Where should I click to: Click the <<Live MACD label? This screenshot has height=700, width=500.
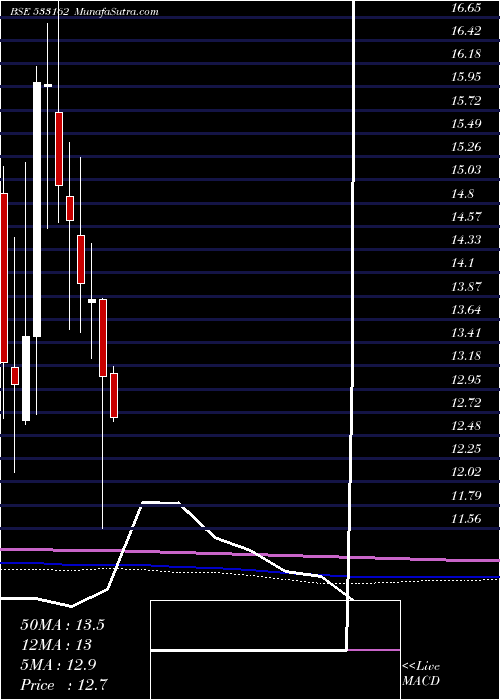(421, 674)
